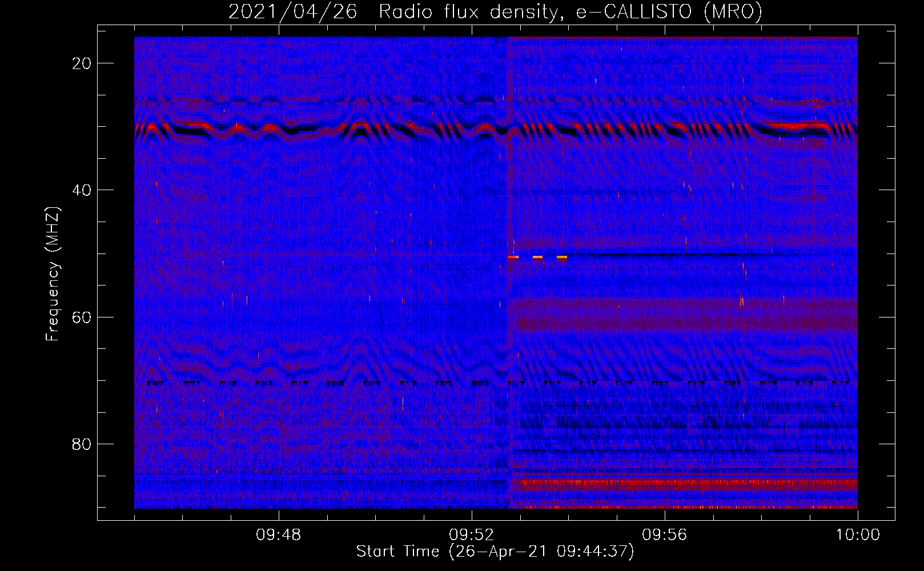Click the 09:48 time tick label
The height and width of the screenshot is (571, 924).
tap(279, 535)
